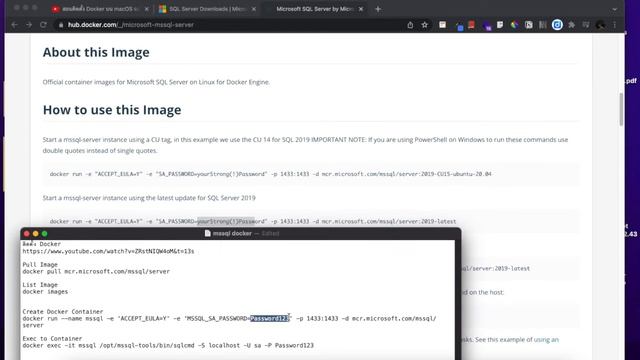The image size is (640, 360).
Task: Click the vertical scrollbar thumb of the browser page
Action: 621,109
